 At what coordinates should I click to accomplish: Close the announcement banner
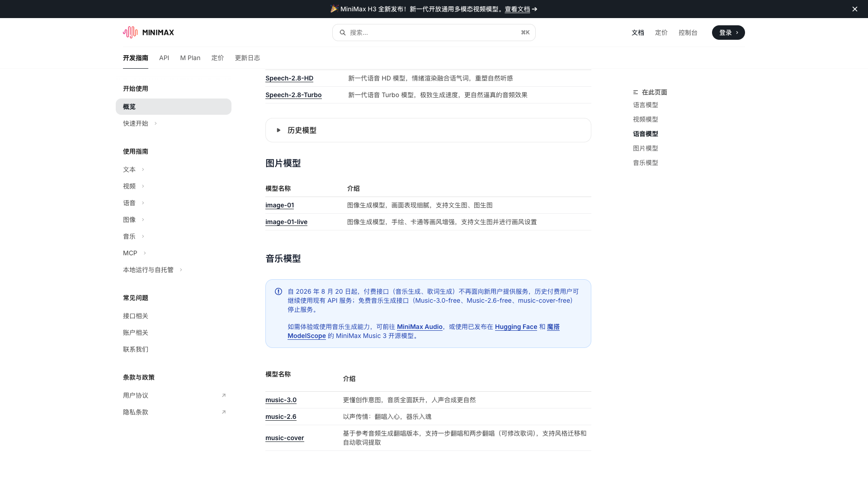[x=855, y=9]
